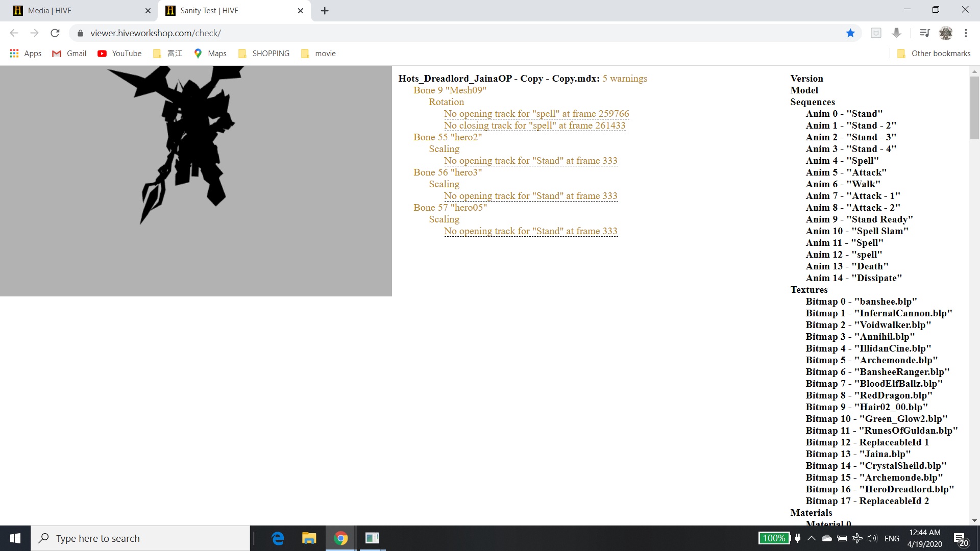Select the Sanity Test | HIVE tab

click(235, 11)
